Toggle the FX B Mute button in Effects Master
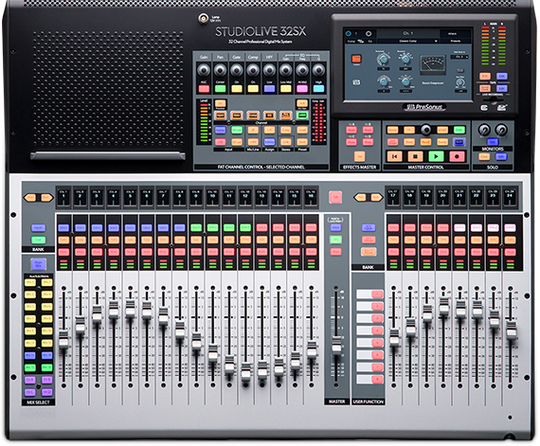The image size is (540, 446). [368, 130]
